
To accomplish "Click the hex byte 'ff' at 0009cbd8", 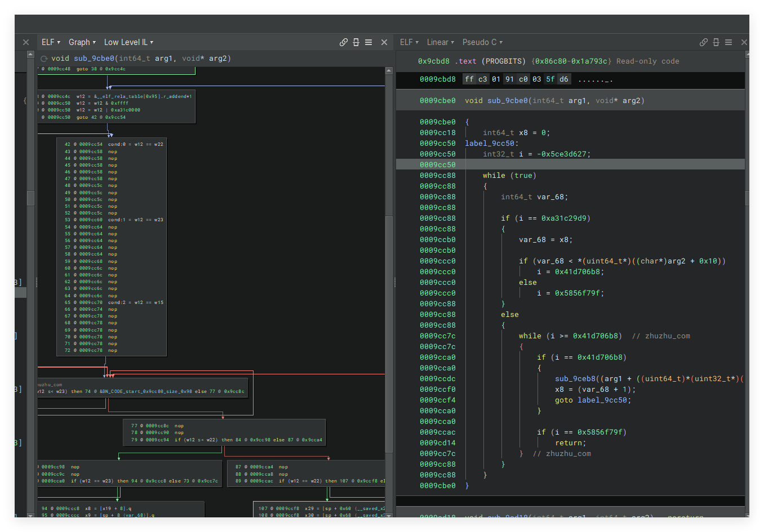I will (469, 79).
